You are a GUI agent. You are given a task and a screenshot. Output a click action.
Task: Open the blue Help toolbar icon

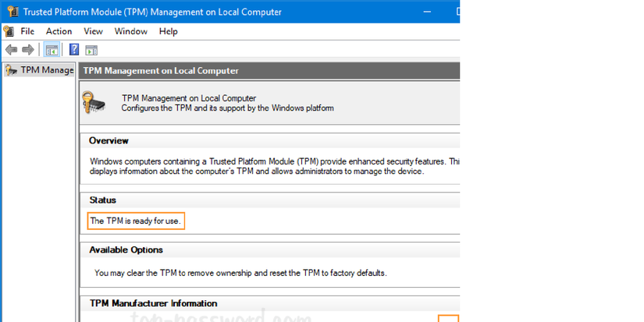point(74,50)
